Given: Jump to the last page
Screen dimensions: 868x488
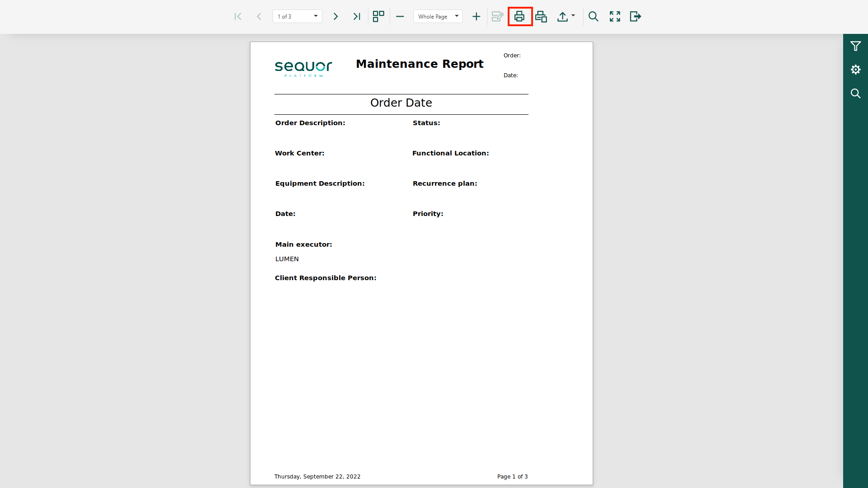Looking at the screenshot, I should [357, 17].
